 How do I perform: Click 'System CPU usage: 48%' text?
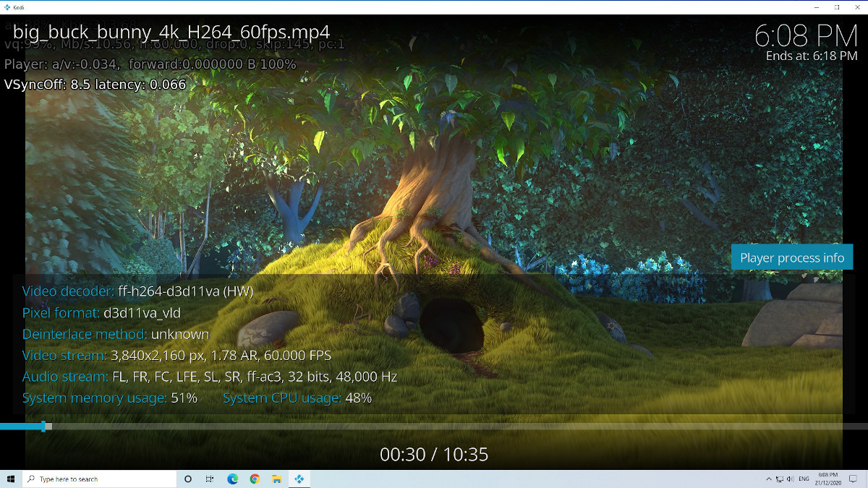297,398
